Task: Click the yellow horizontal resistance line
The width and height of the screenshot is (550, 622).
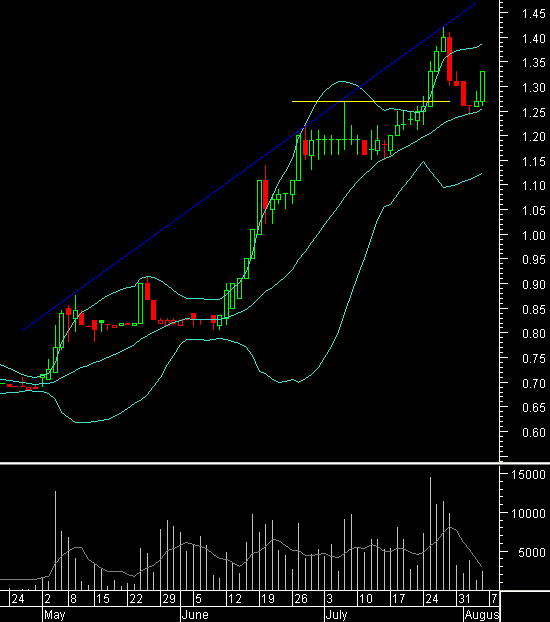Action: (371, 102)
